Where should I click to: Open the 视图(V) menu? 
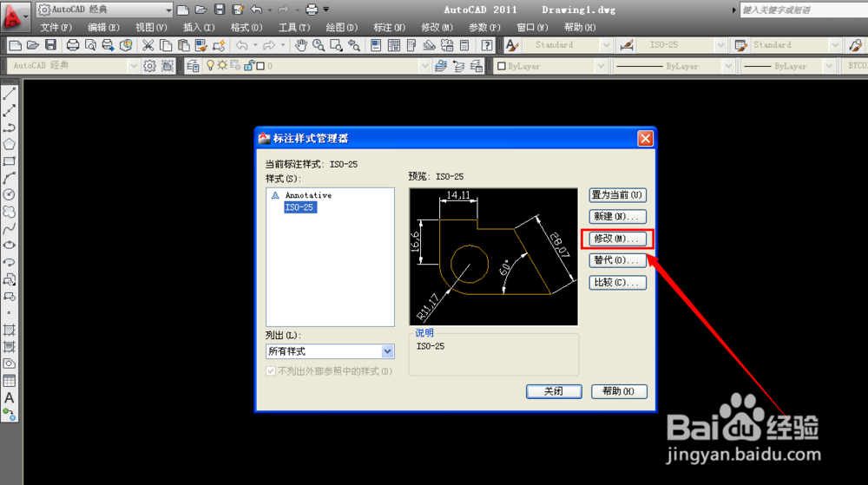click(x=151, y=27)
